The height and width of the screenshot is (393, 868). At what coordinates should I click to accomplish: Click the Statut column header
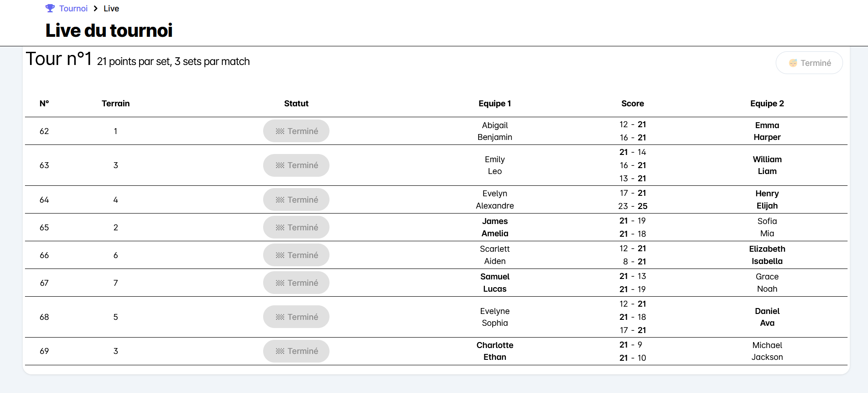coord(296,104)
